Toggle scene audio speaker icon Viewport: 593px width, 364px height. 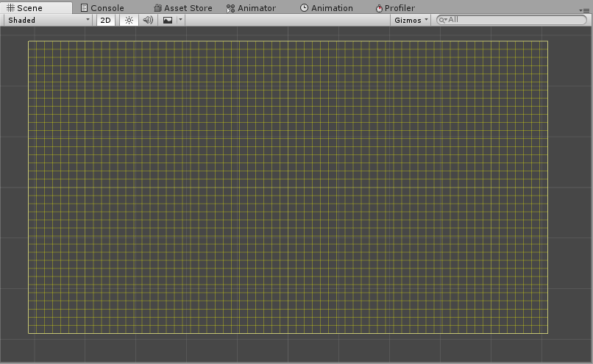(148, 20)
